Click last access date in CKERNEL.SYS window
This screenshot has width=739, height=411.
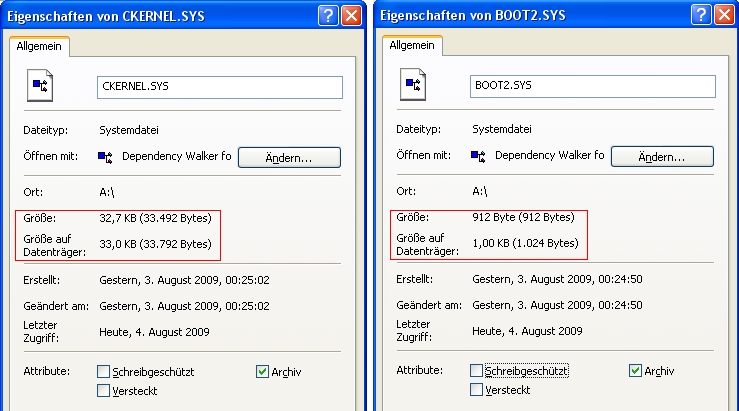[154, 332]
